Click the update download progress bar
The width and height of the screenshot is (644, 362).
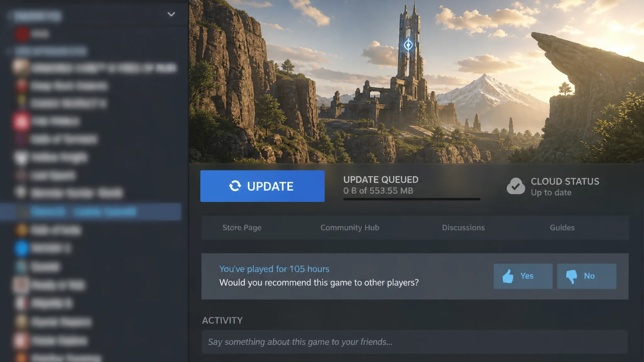pos(412,199)
